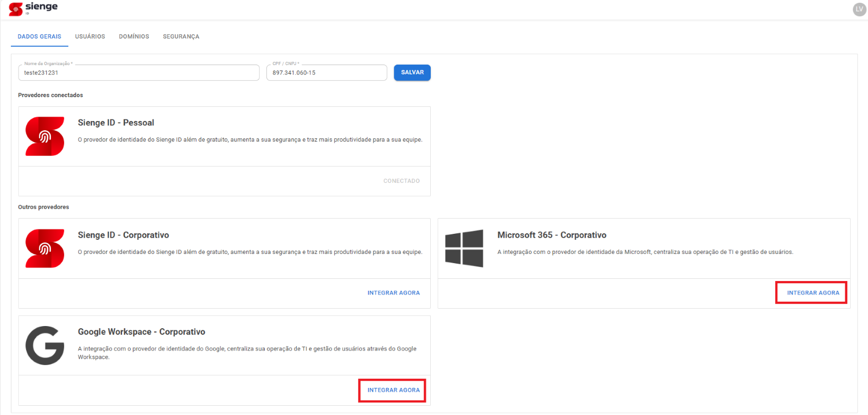Screen dimensions: 868x415
Task: Click the Sienge logo in the header
Action: click(x=33, y=8)
